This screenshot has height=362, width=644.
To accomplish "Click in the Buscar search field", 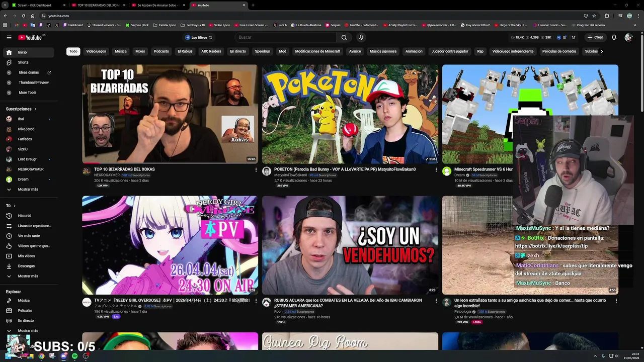I will coord(286,37).
